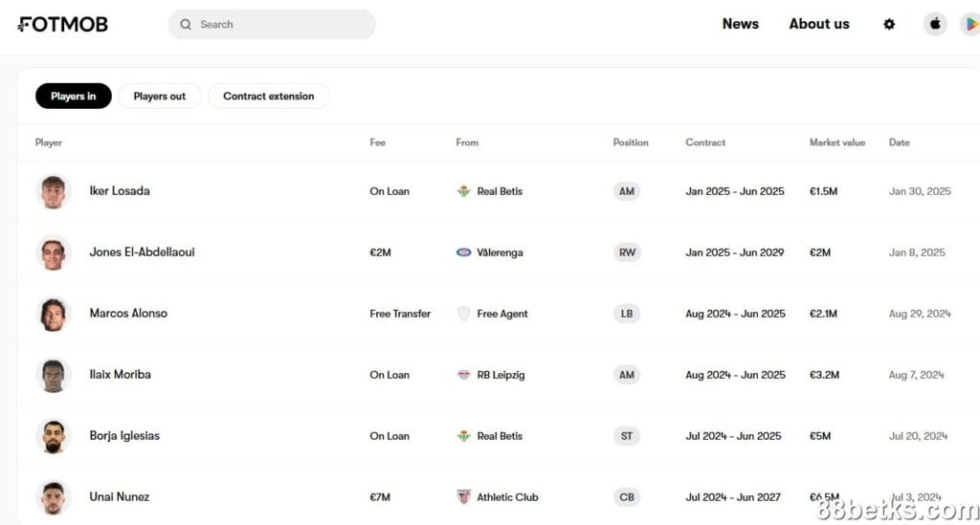Click the search magnifier icon
980x525 pixels.
tap(186, 25)
